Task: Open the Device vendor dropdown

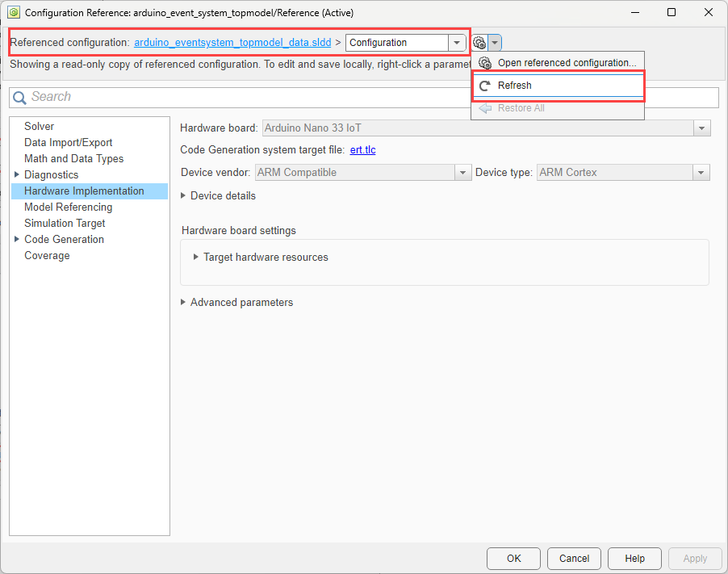Action: [x=462, y=172]
